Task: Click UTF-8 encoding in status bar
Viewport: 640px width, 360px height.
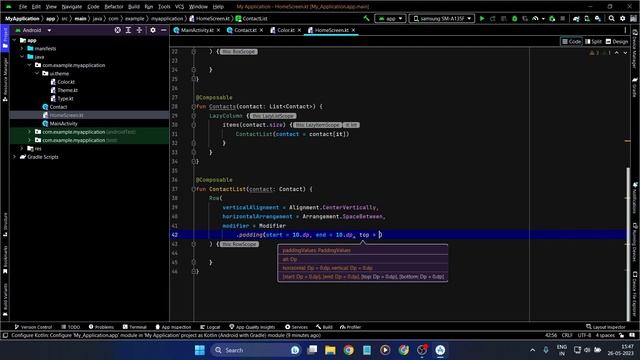Action: tap(584, 335)
